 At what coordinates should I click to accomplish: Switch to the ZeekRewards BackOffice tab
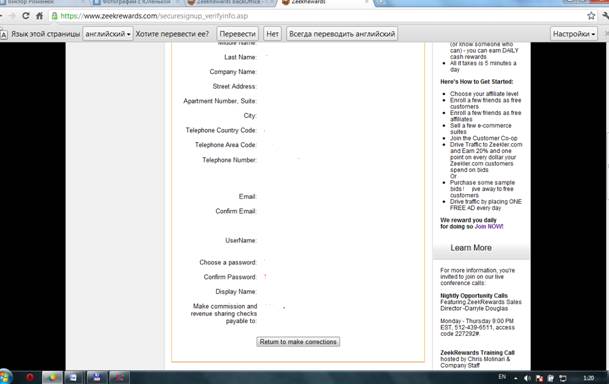tap(229, 2)
